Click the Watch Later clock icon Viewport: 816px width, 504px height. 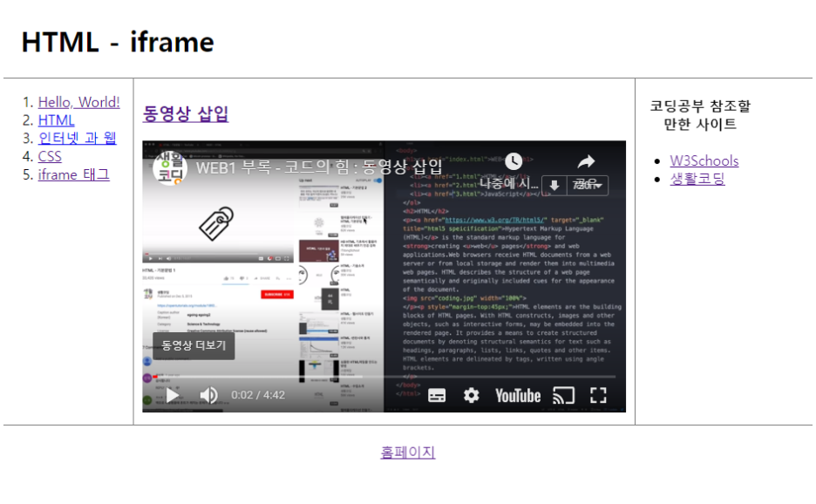click(x=513, y=161)
